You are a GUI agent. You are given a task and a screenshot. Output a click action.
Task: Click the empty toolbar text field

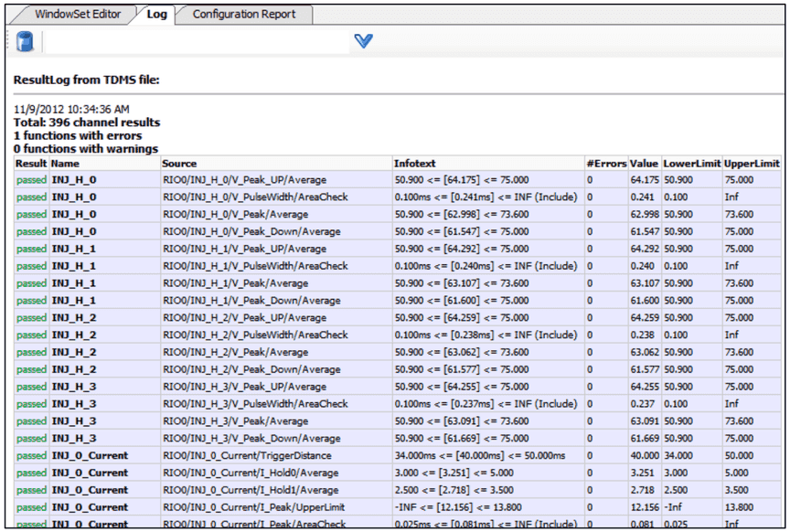coord(197,42)
